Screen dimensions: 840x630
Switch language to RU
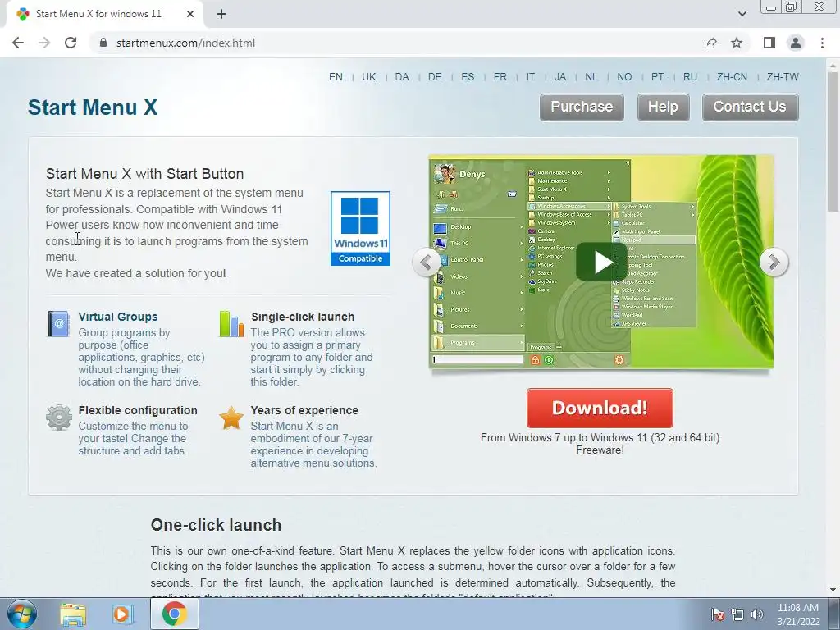(x=690, y=76)
